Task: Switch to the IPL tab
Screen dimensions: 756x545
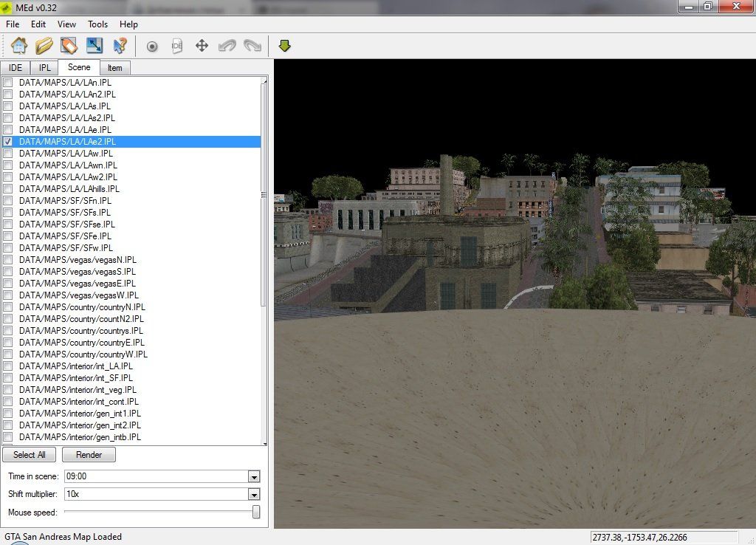Action: 44,68
